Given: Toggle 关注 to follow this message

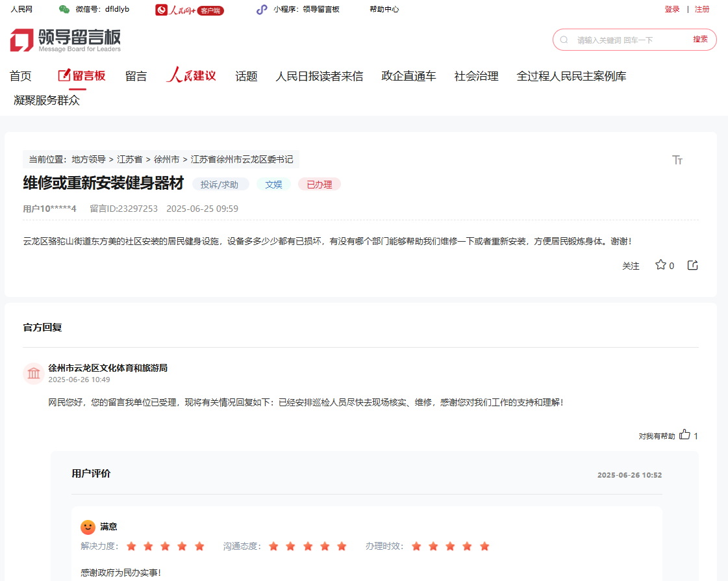Looking at the screenshot, I should (631, 266).
